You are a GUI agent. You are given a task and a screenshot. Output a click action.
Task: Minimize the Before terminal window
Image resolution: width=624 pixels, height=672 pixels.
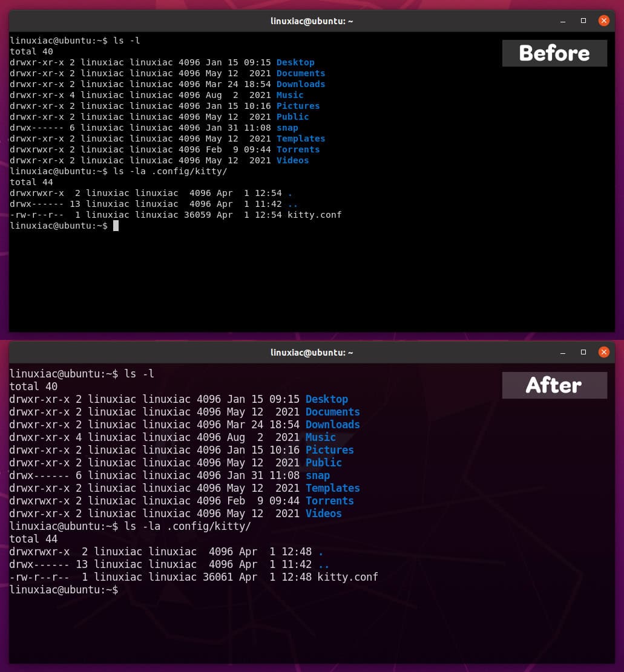pos(562,21)
